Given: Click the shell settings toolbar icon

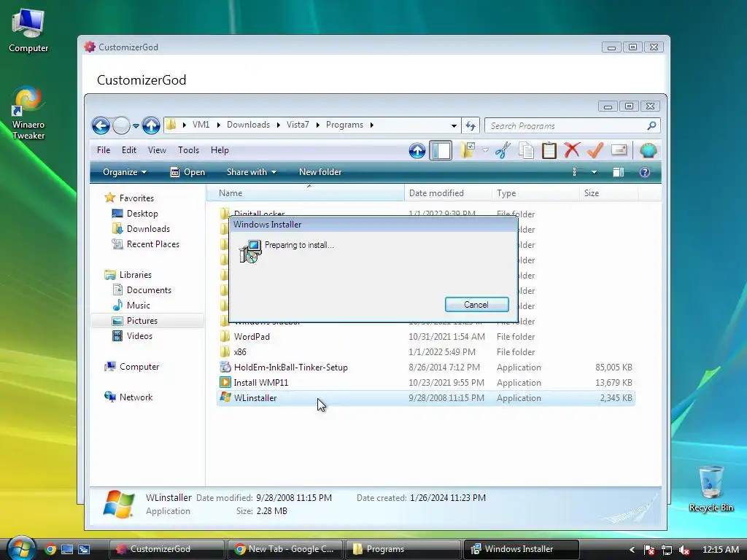Looking at the screenshot, I should pos(649,150).
